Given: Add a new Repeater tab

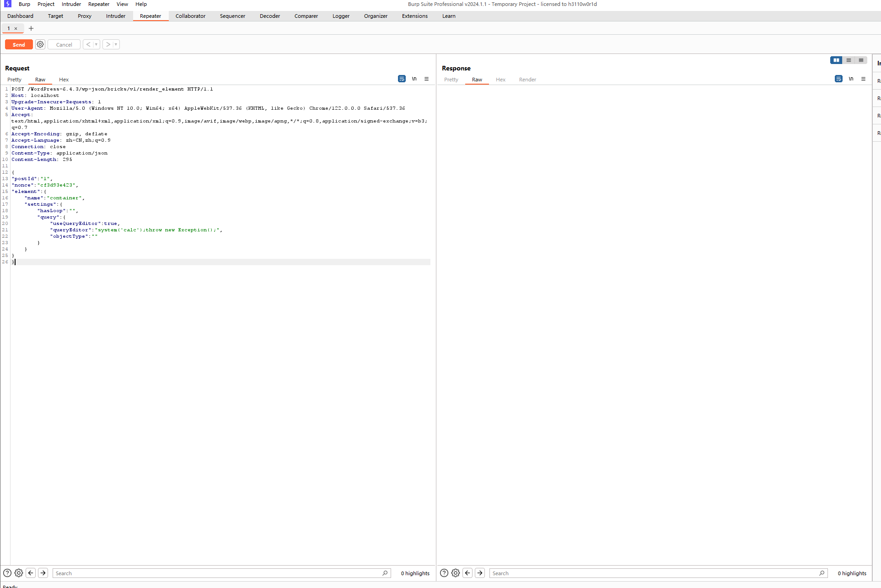Looking at the screenshot, I should click(31, 28).
